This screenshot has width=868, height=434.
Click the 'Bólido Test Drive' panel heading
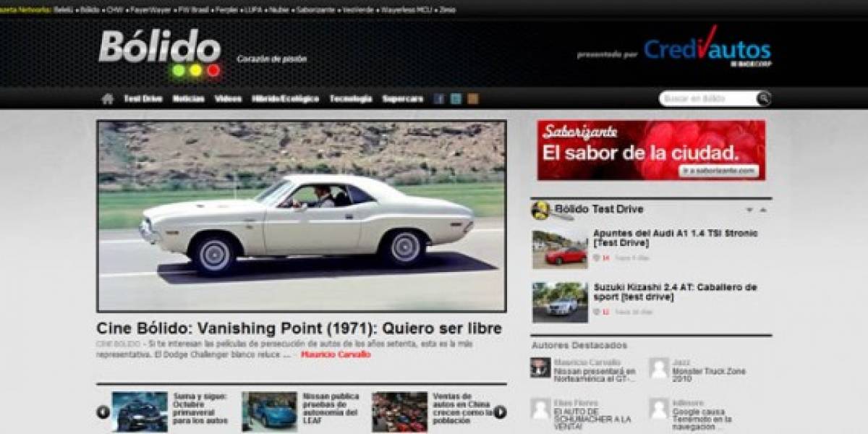pyautogui.click(x=599, y=209)
